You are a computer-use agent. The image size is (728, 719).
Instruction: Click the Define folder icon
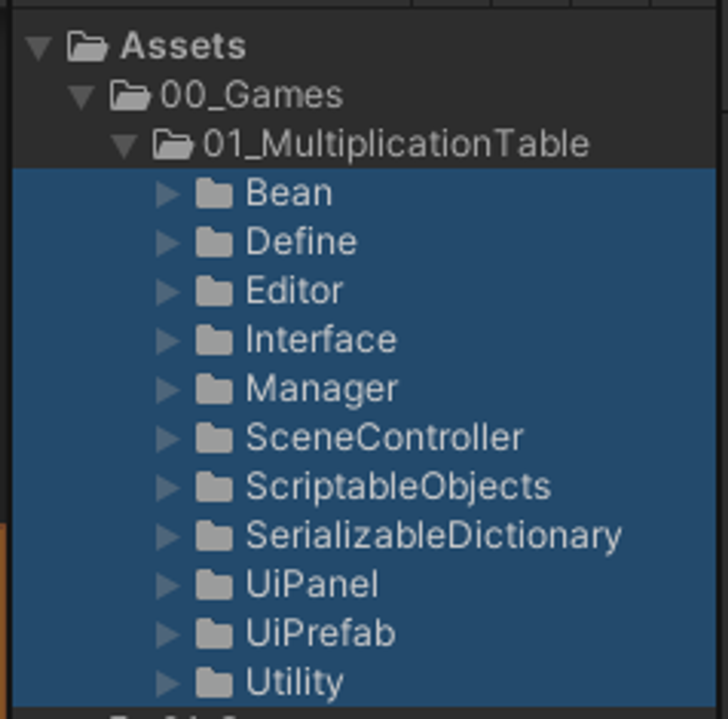(x=214, y=242)
